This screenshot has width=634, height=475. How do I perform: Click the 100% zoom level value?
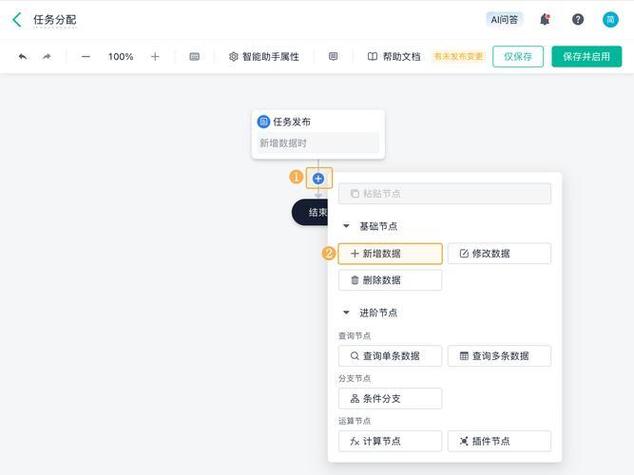(120, 57)
